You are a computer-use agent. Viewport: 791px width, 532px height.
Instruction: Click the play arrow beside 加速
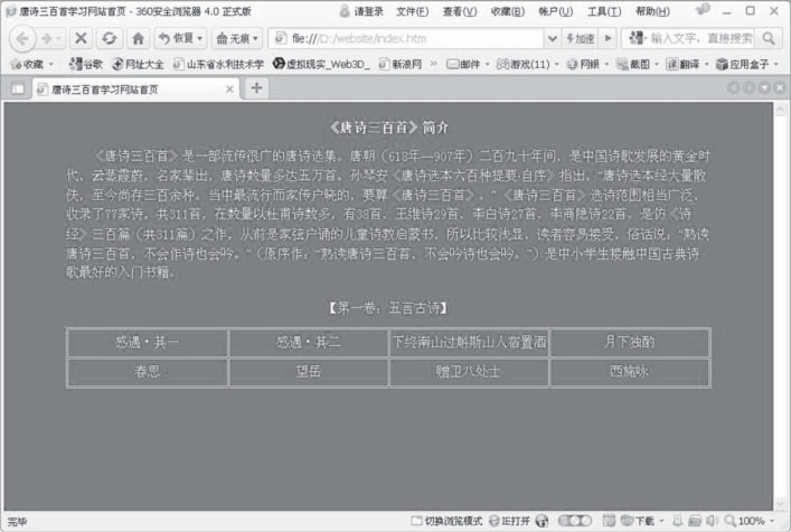[x=608, y=39]
